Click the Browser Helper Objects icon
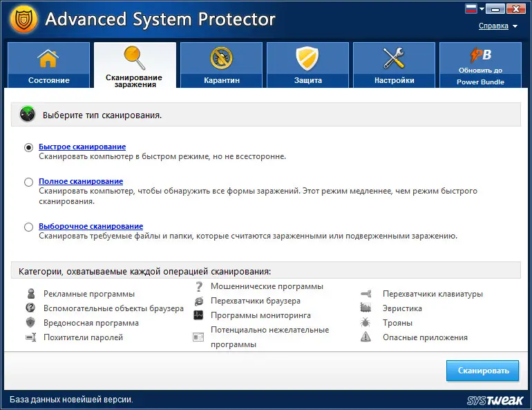532x410 pixels. point(30,308)
